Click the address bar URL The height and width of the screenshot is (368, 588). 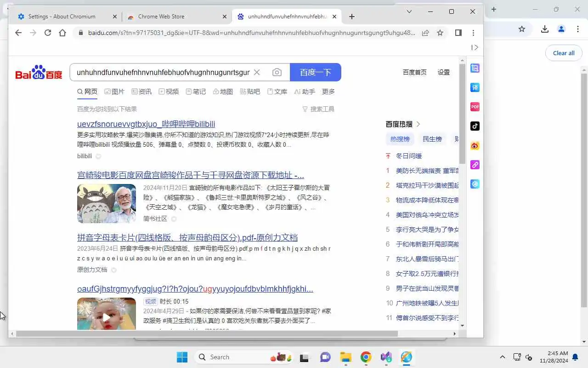(x=252, y=33)
